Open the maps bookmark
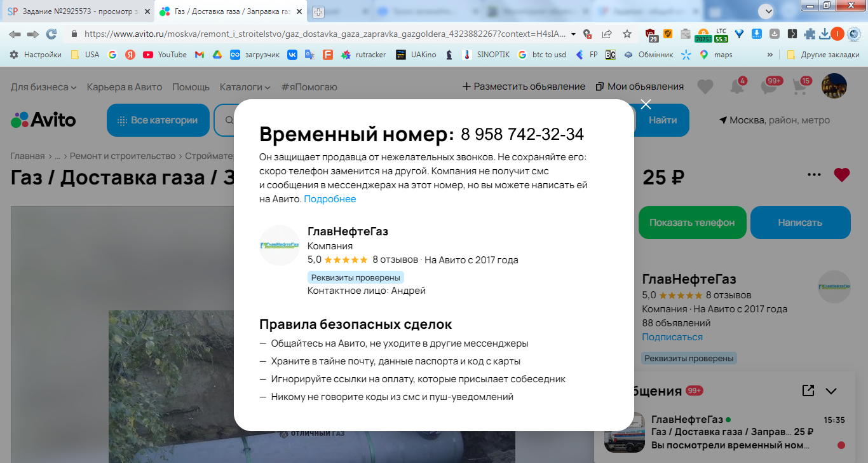Screen dimensions: 868x463 pyautogui.click(x=716, y=55)
